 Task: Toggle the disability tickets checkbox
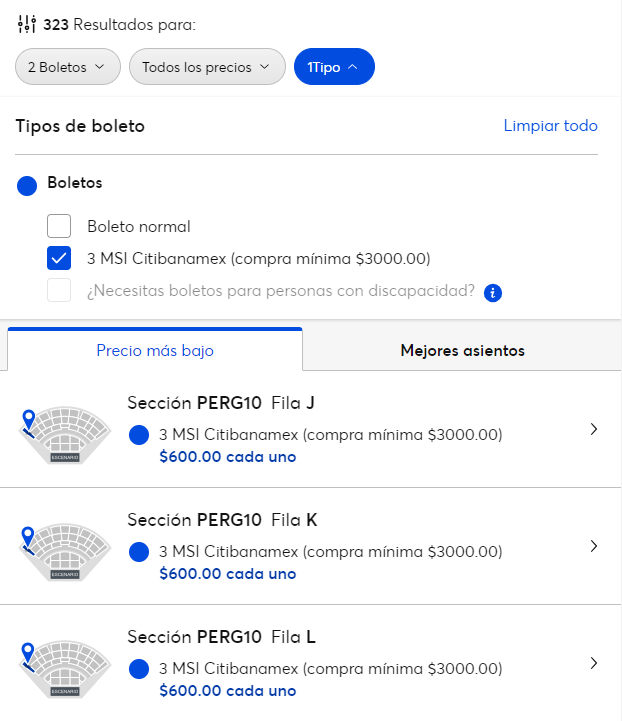(59, 291)
